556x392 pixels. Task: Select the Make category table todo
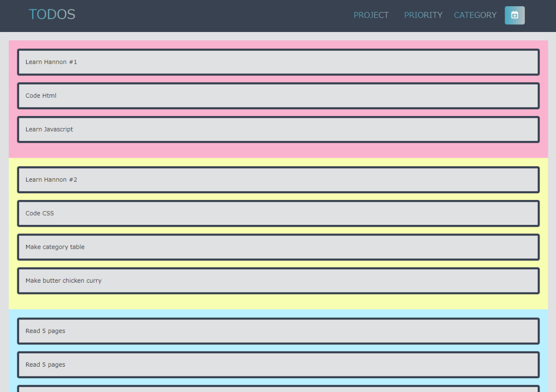coord(278,247)
